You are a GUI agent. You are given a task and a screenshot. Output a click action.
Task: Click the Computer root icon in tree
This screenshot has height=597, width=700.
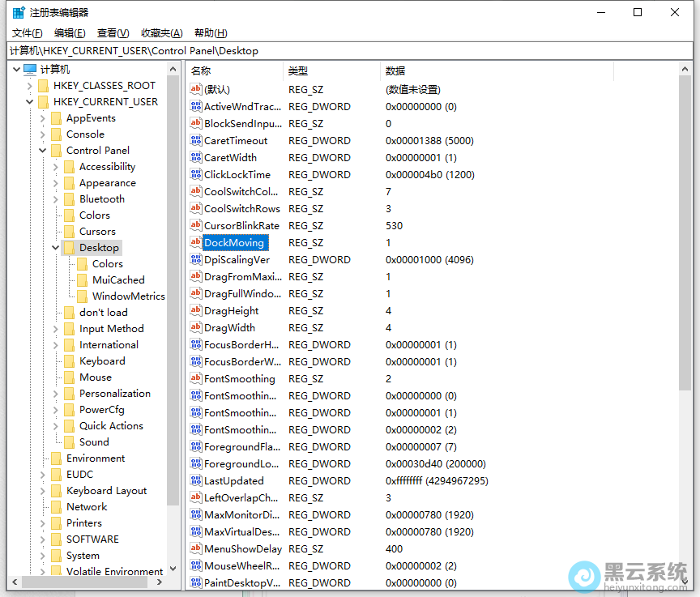tap(30, 70)
